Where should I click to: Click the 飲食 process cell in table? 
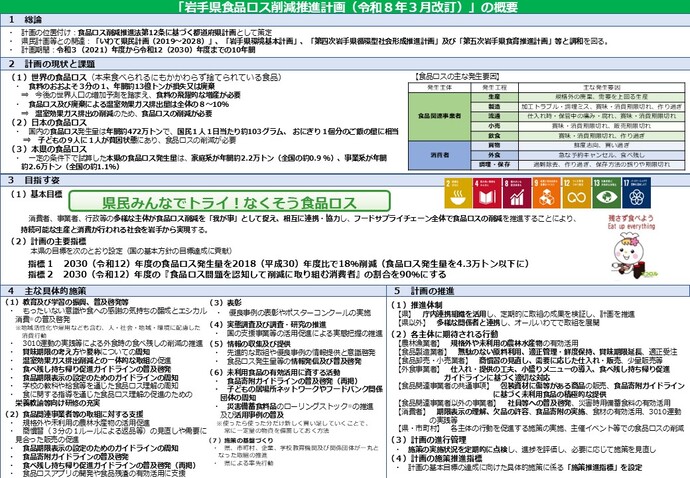tap(494, 136)
